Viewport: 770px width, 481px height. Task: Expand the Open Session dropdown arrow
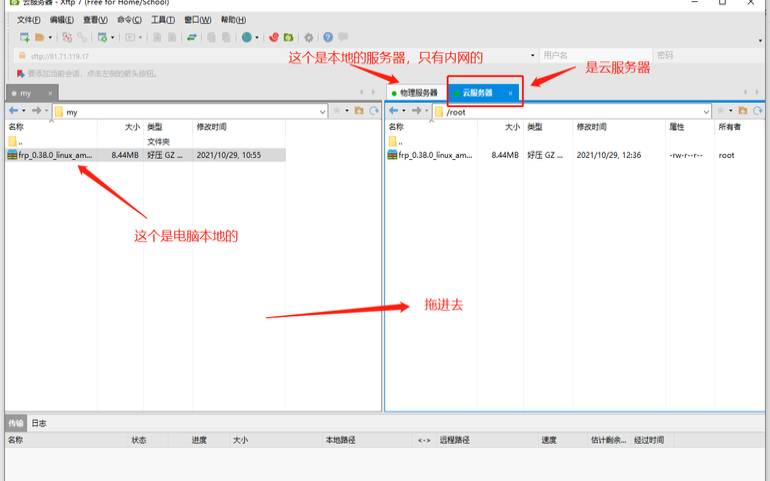[x=50, y=37]
